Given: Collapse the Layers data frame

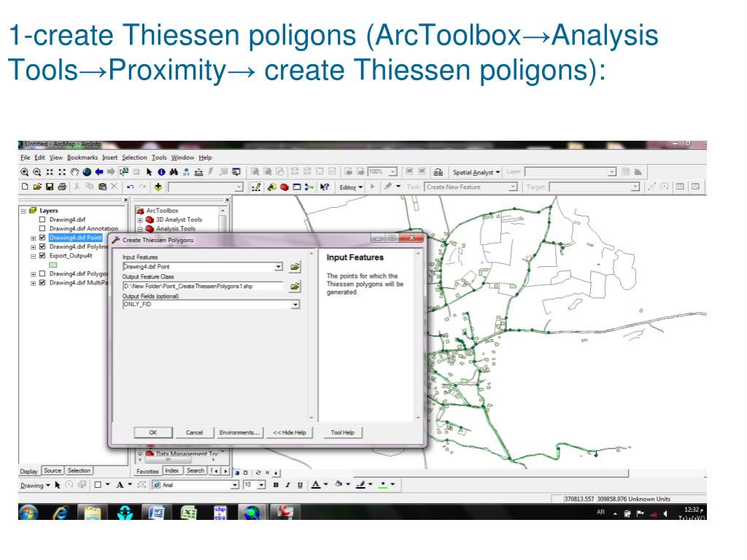Looking at the screenshot, I should (x=23, y=211).
